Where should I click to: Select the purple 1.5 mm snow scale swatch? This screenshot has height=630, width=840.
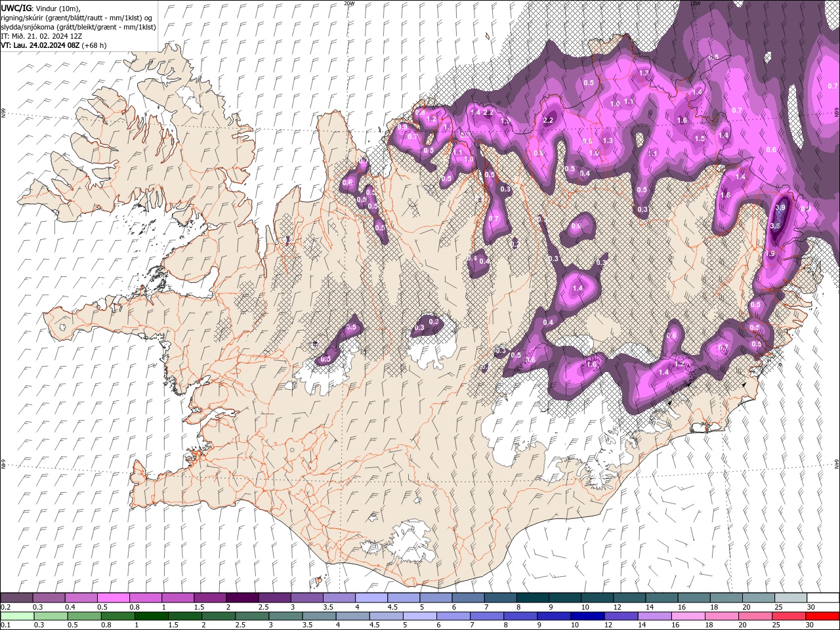210,598
